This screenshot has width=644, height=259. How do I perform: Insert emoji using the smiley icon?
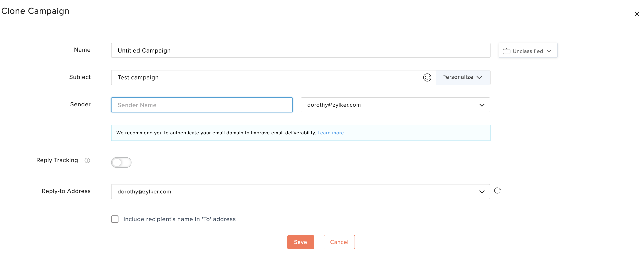(x=427, y=78)
